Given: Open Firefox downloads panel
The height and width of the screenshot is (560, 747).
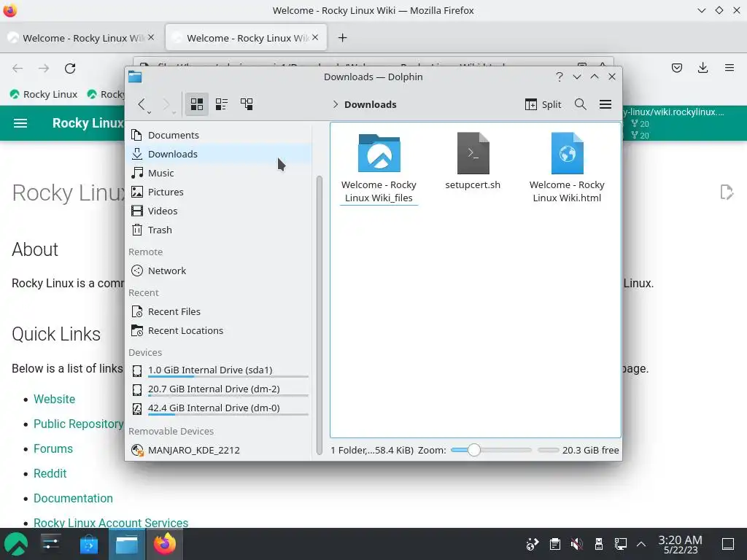Looking at the screenshot, I should (703, 68).
